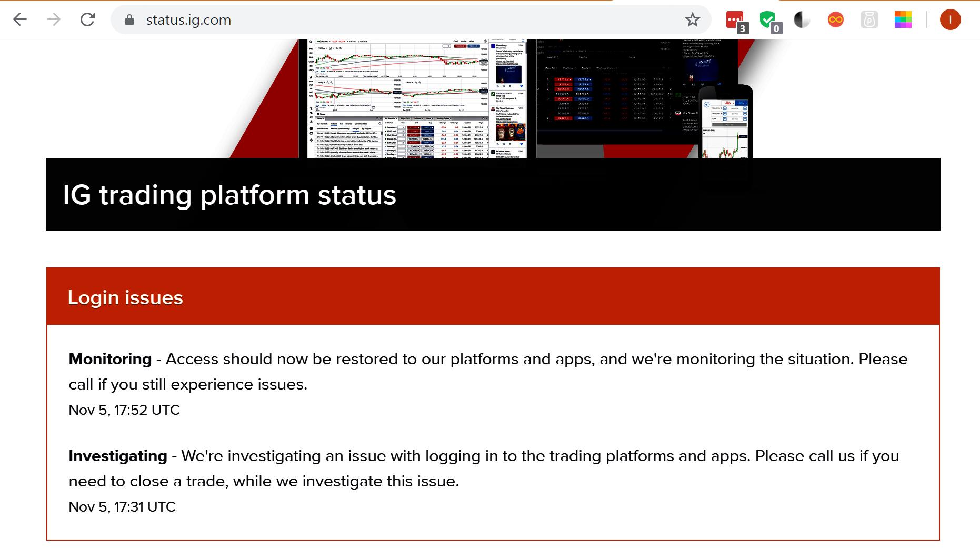Viewport: 980px width, 558px height.
Task: View site security padlock info
Action: [129, 20]
